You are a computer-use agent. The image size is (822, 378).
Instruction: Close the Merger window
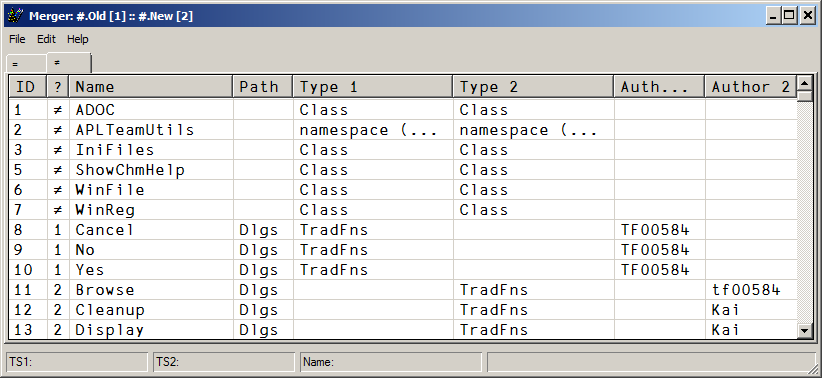click(x=807, y=16)
